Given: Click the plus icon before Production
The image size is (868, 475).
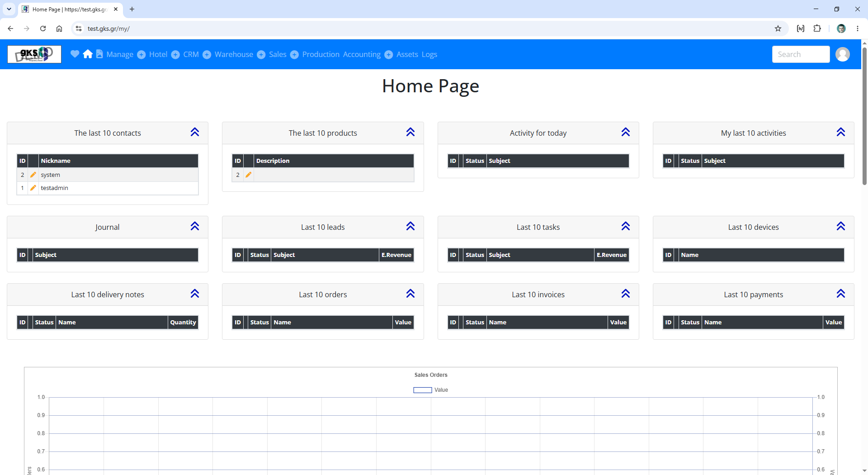Looking at the screenshot, I should (x=294, y=55).
